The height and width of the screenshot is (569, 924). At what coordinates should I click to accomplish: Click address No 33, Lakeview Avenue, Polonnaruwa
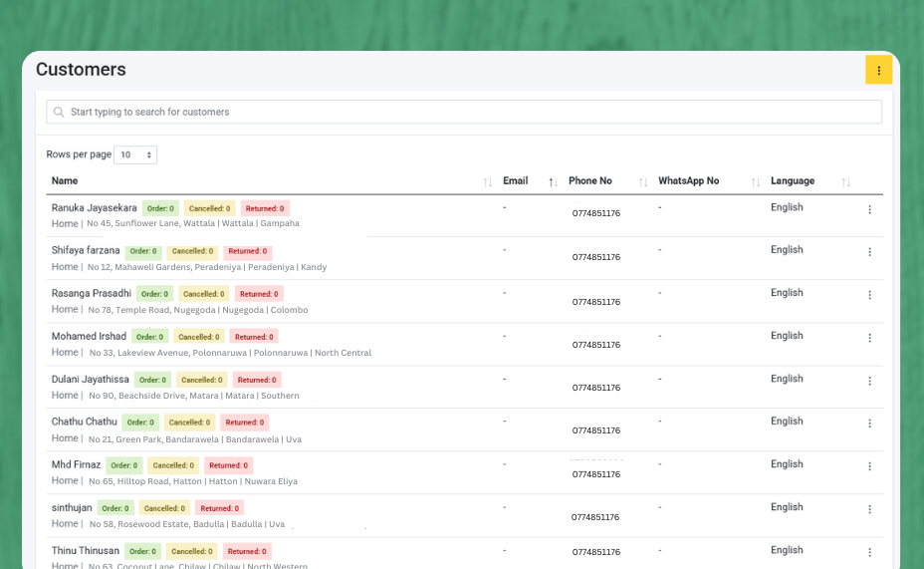tap(230, 353)
